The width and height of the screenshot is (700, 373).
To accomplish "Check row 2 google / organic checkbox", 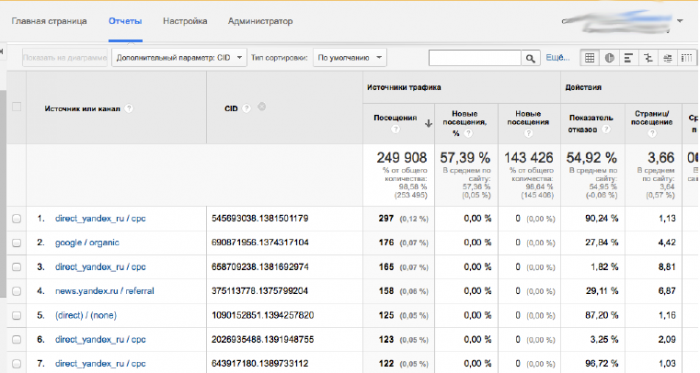I will (x=17, y=243).
